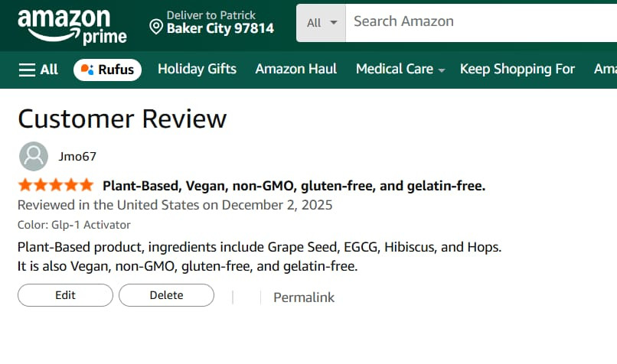
Task: Click in the Search Amazon field
Action: click(x=475, y=21)
